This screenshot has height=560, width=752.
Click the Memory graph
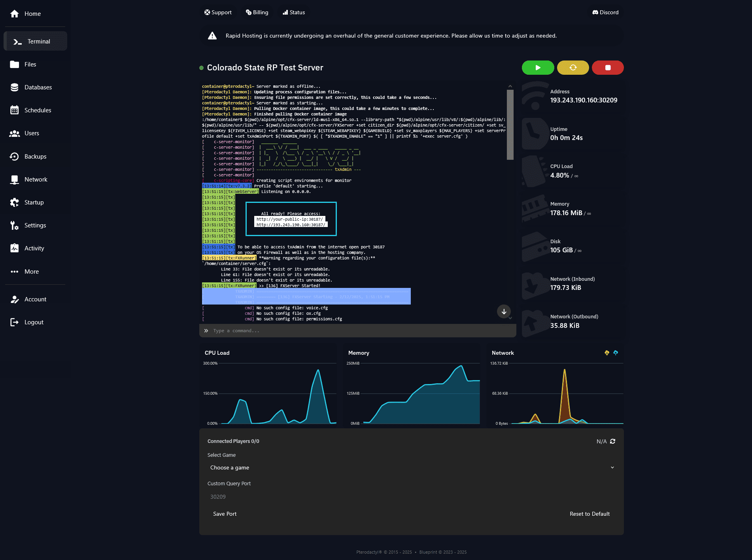click(x=413, y=394)
